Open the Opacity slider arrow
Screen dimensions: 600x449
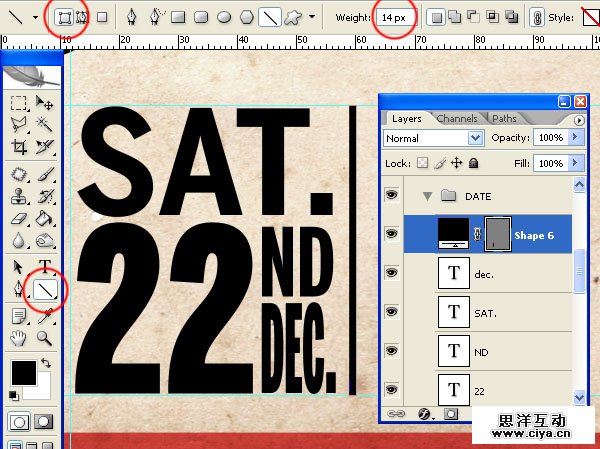coord(577,137)
